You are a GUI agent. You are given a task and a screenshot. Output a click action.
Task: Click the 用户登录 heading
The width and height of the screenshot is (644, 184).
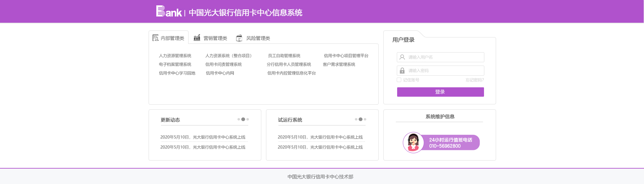[x=404, y=40]
